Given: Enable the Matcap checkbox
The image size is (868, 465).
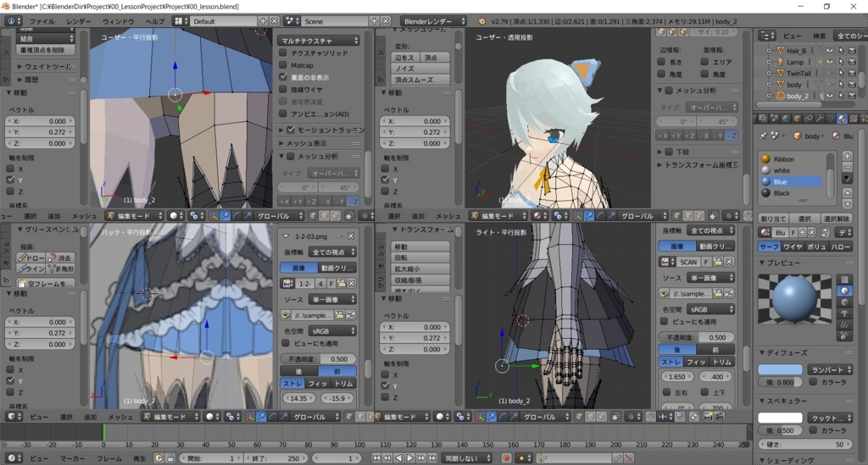Looking at the screenshot, I should pos(283,64).
